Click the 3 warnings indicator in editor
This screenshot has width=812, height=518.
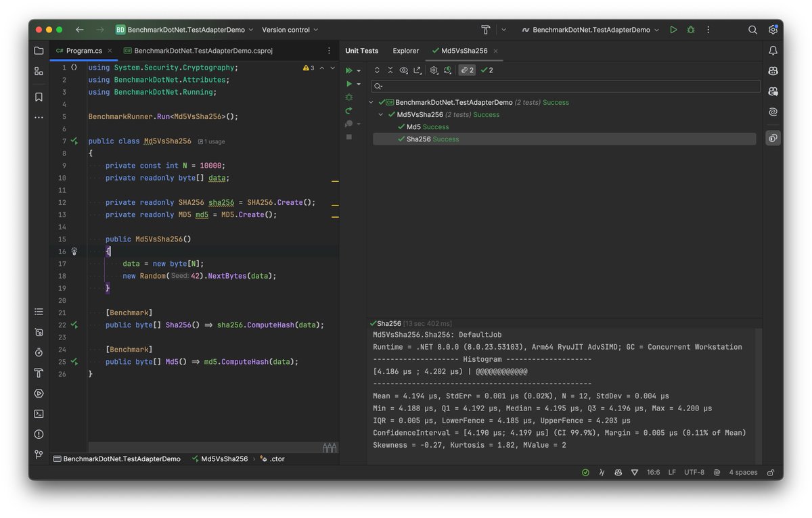click(308, 68)
